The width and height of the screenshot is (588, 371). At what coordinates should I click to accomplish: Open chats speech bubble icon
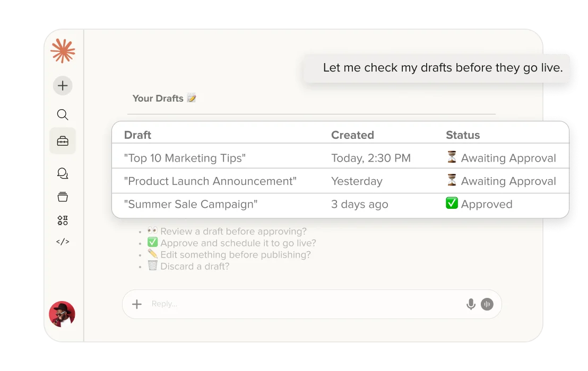pos(63,173)
